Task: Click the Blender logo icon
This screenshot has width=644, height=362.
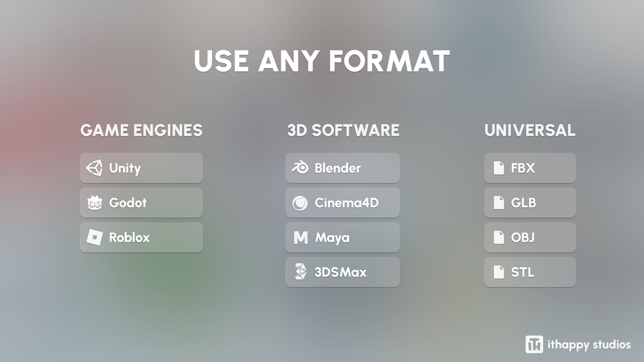Action: click(300, 167)
